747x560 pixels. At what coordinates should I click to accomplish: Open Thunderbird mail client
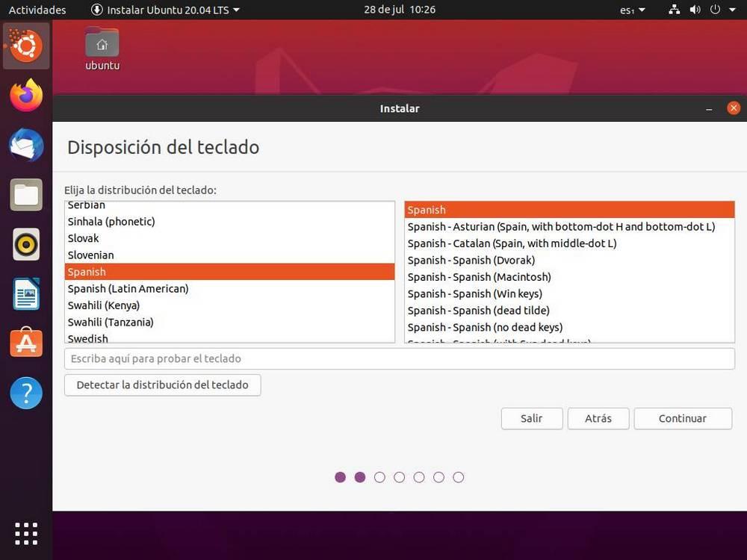coord(25,145)
